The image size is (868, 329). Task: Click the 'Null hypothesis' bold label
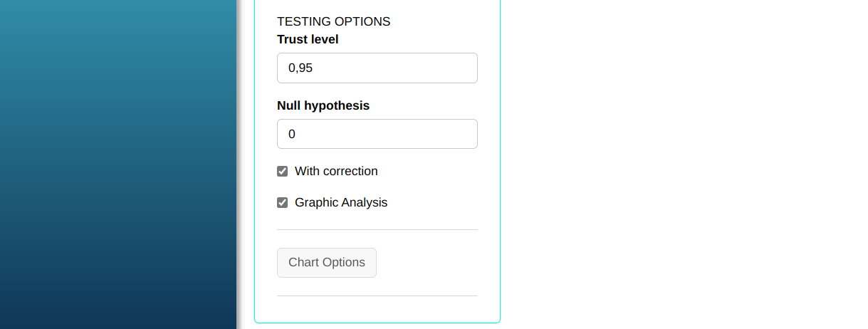coord(323,106)
